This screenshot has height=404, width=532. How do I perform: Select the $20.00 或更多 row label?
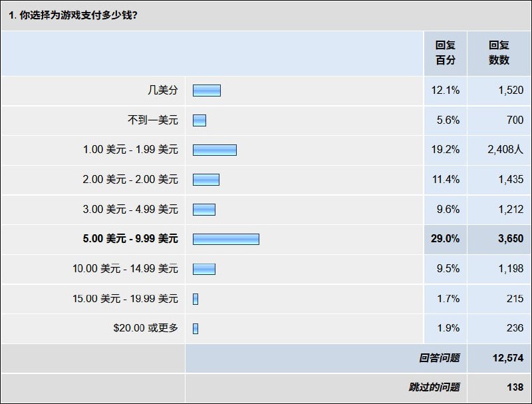[x=146, y=328]
